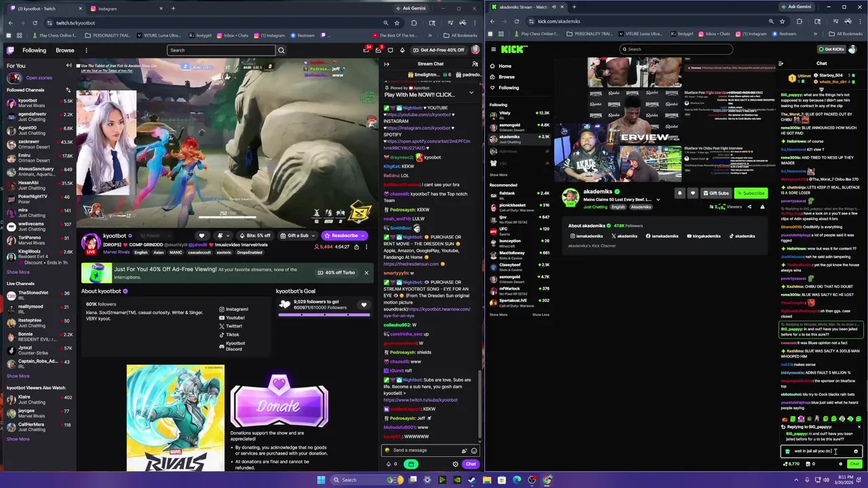868x488 pixels.
Task: Open File Explorer from the taskbar
Action: [487, 480]
